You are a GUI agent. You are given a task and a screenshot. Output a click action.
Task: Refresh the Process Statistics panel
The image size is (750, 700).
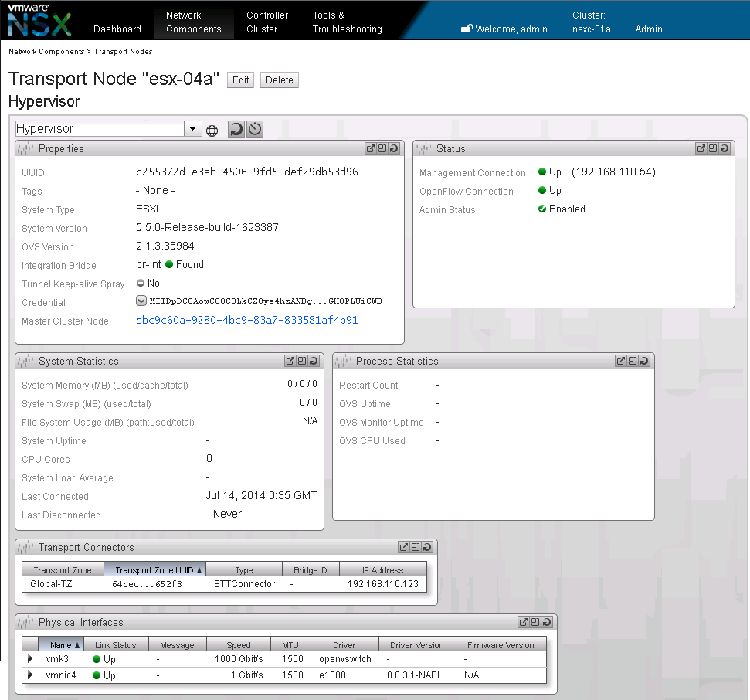[x=643, y=361]
